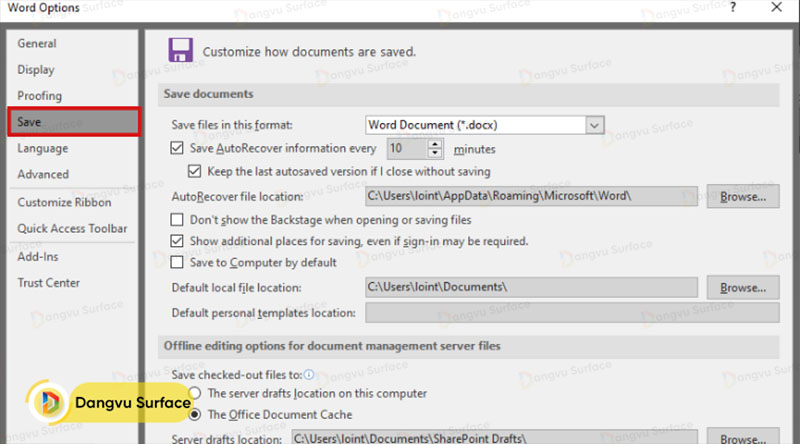Image resolution: width=800 pixels, height=444 pixels.
Task: Select server drafts location radio button
Action: [196, 394]
